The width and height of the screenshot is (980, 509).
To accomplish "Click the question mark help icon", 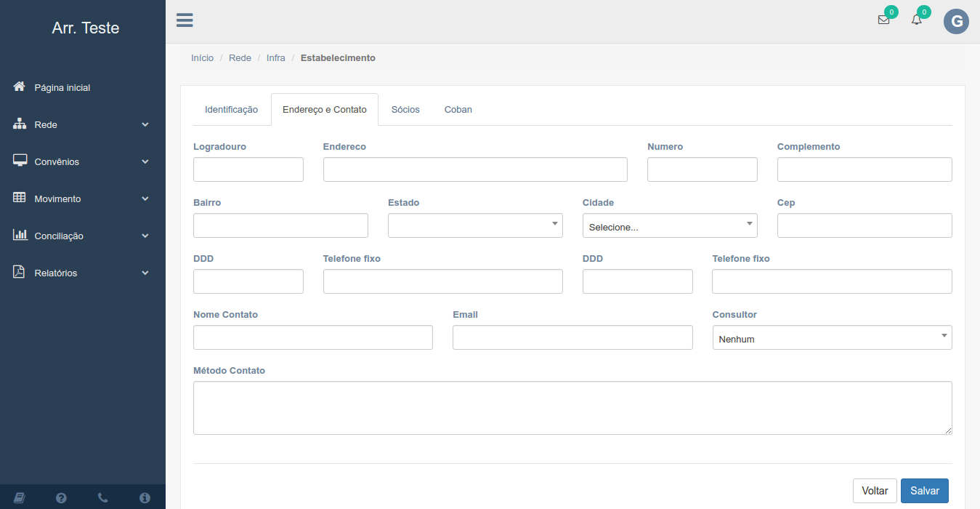I will (x=61, y=498).
